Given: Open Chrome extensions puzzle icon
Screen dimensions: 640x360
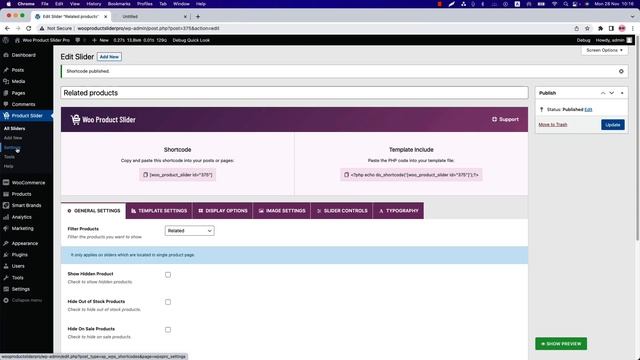Looking at the screenshot, I should (x=600, y=28).
